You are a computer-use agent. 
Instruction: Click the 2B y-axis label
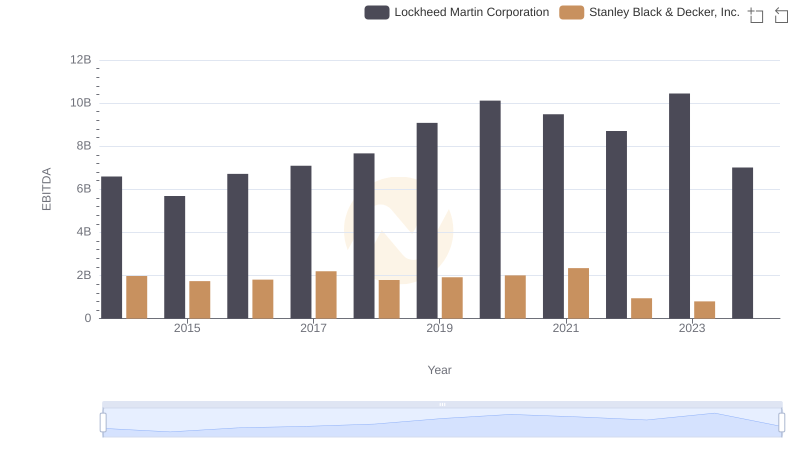tap(84, 275)
